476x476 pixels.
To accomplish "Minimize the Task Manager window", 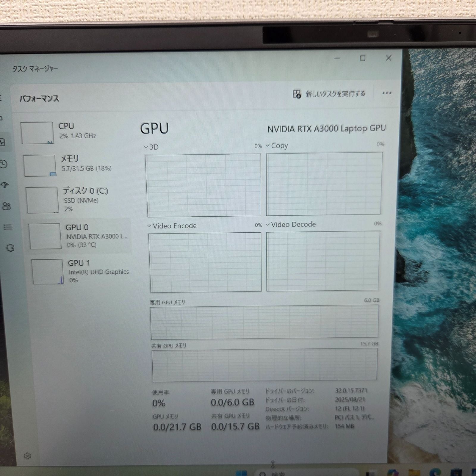I will (x=337, y=58).
